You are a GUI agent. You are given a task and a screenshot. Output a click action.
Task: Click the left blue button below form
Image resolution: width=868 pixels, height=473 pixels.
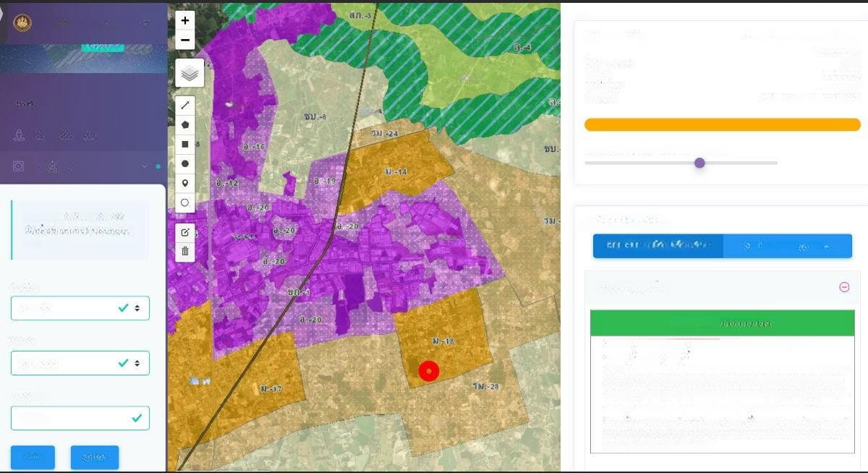point(33,457)
